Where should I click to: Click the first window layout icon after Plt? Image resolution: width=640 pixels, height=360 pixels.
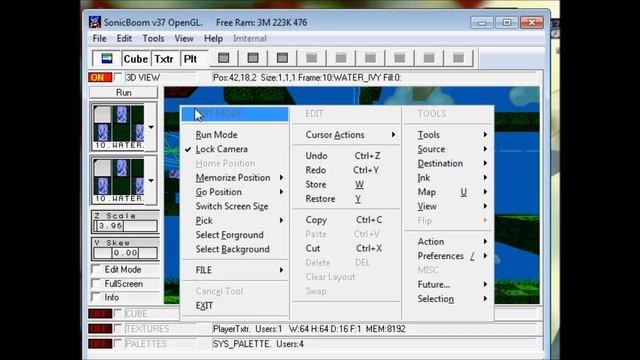point(223,58)
